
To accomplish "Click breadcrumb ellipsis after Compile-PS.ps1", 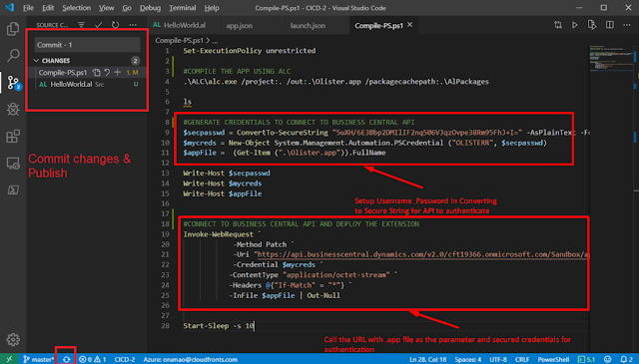I will [x=215, y=41].
